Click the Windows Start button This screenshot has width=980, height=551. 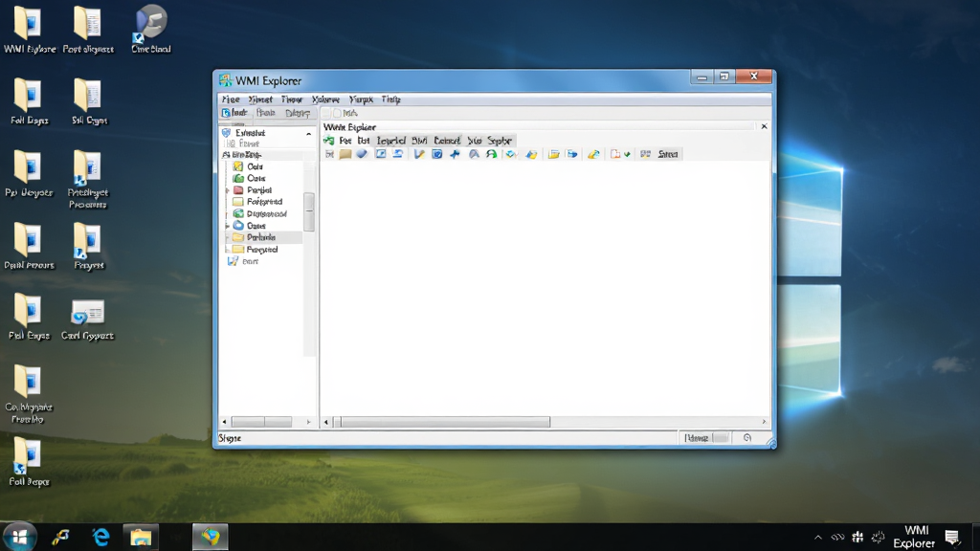pyautogui.click(x=20, y=537)
